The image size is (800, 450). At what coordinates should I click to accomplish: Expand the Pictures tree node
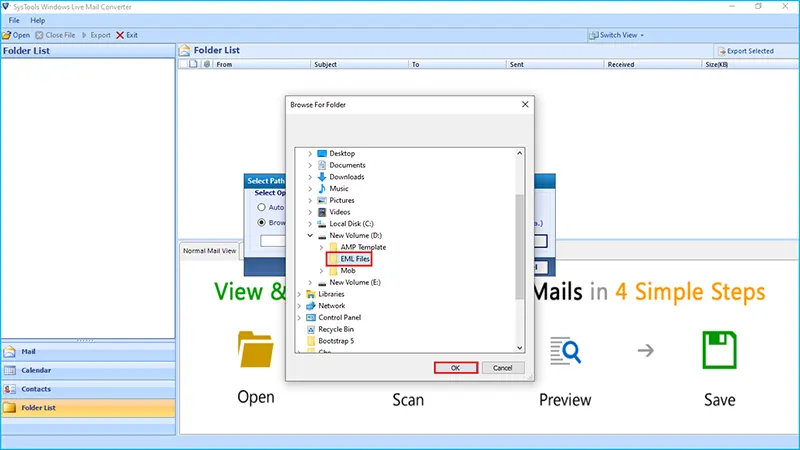click(310, 200)
